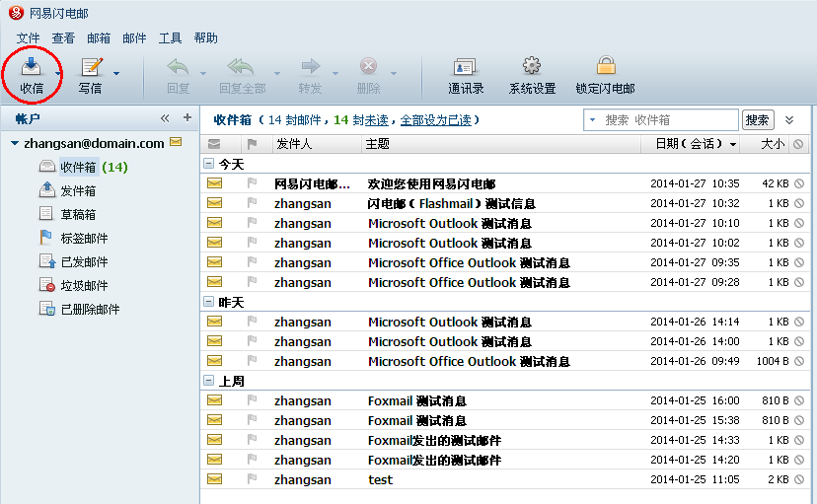Viewport: 817px width, 504px height.
Task: Click the unread envelope of 欢迎您使用网易闪电邮
Action: (214, 183)
